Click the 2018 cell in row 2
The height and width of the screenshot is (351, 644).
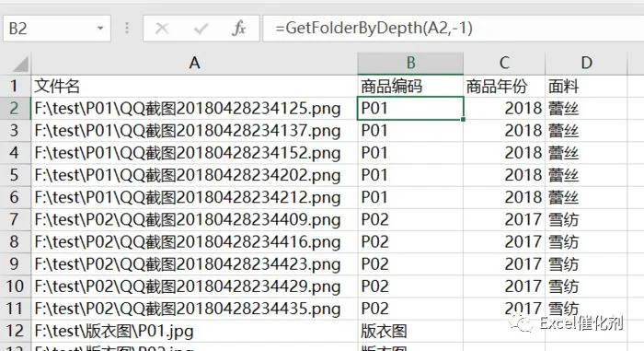coord(504,108)
